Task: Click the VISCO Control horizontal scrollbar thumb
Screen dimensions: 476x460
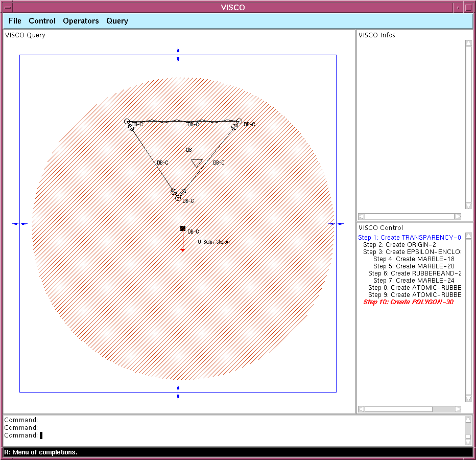Action: [398, 409]
